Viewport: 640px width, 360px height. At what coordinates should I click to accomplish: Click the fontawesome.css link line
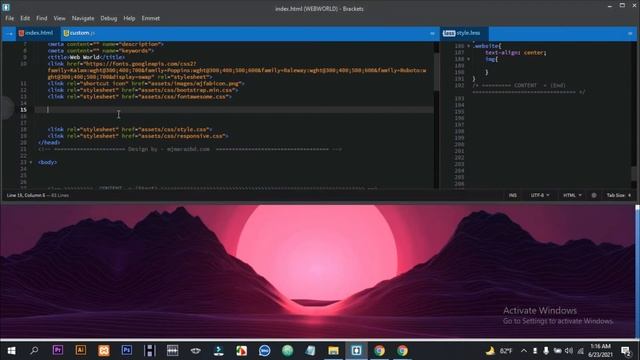pyautogui.click(x=140, y=97)
